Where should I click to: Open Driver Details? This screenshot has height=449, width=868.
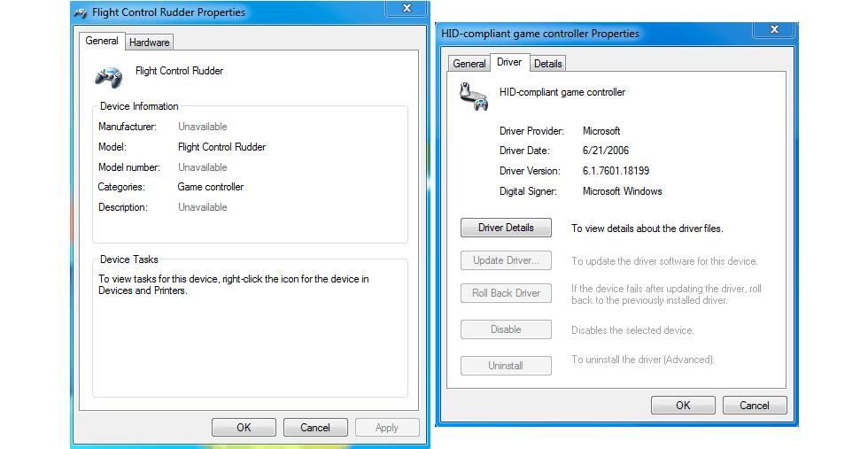506,228
